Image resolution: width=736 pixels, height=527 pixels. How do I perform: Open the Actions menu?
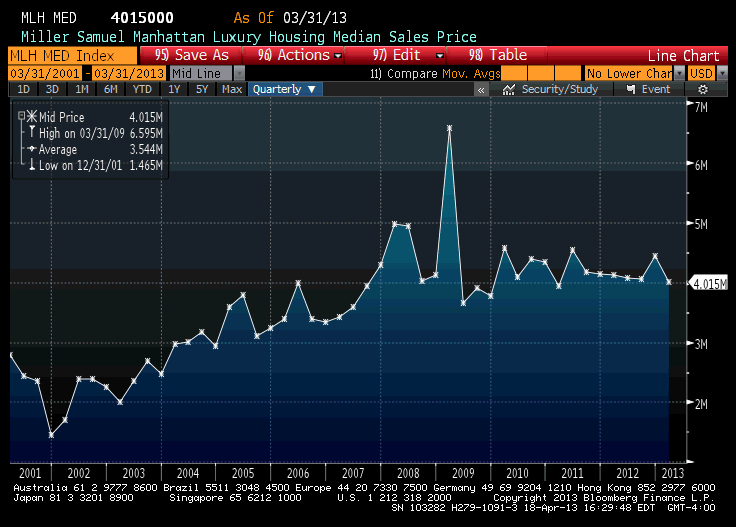[x=294, y=55]
